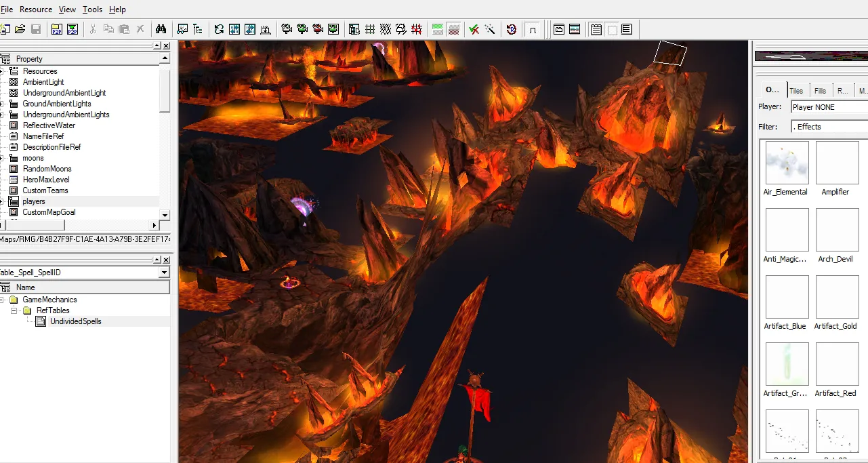
Task: Toggle the square-wave toolbar button
Action: [533, 29]
